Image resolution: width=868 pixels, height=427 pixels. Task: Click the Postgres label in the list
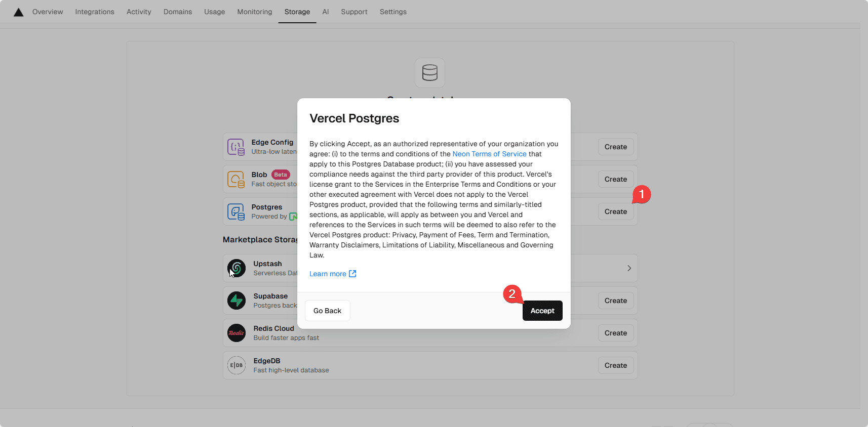click(267, 207)
